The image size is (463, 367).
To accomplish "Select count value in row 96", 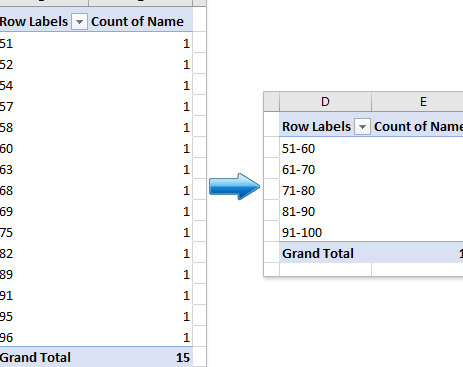I will coord(186,338).
